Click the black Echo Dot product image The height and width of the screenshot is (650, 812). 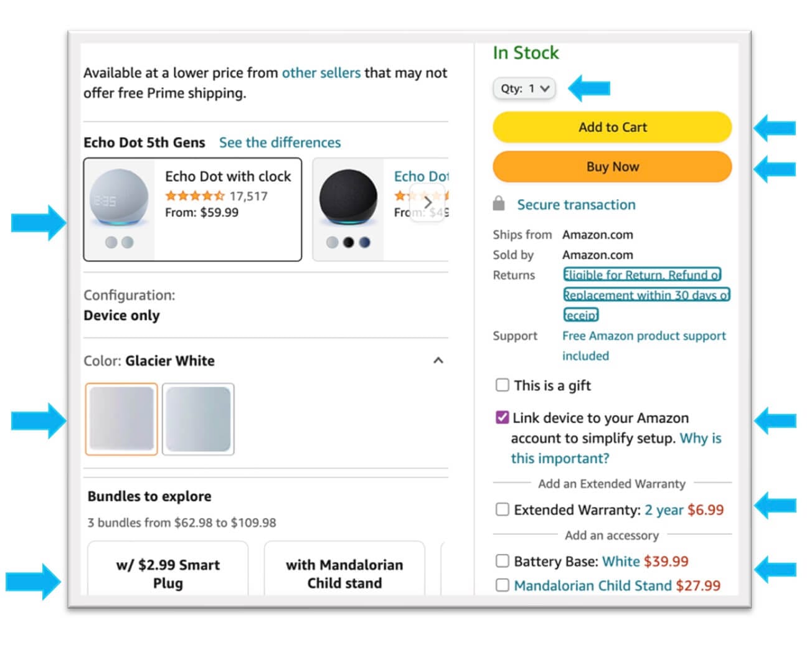348,199
